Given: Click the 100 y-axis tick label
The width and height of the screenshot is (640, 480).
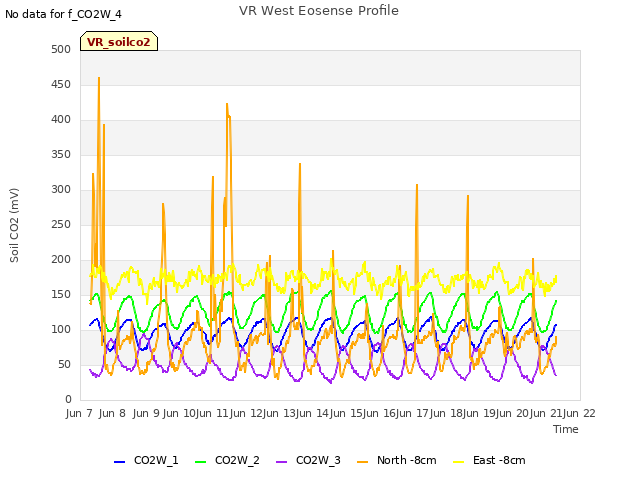Looking at the screenshot, I should 61,329.
